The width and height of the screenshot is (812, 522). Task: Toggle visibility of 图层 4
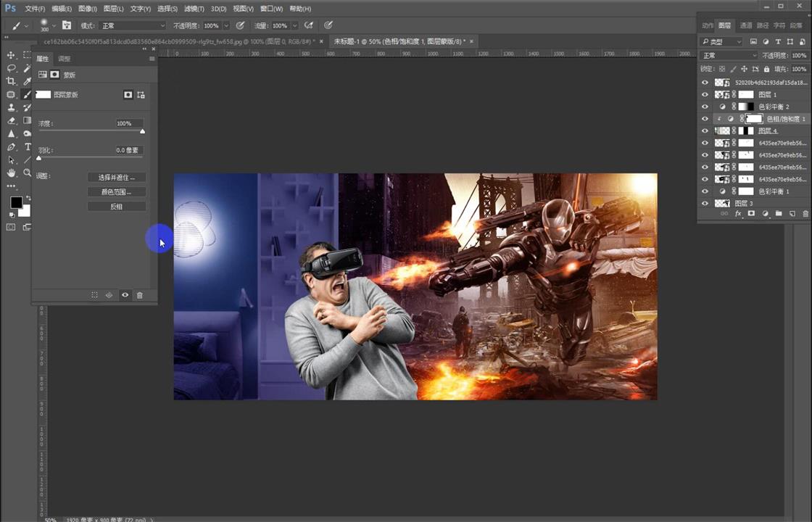tap(705, 130)
